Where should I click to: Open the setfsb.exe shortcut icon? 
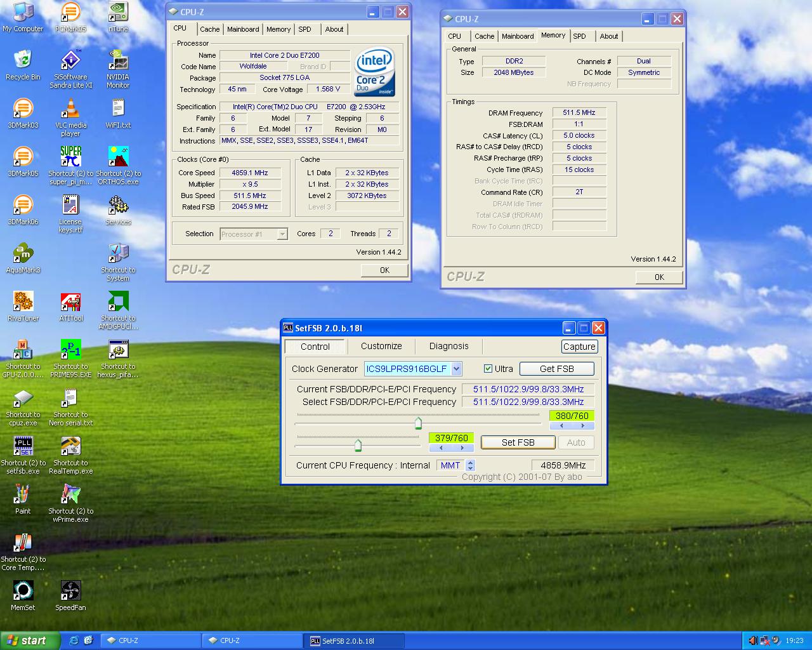23,455
